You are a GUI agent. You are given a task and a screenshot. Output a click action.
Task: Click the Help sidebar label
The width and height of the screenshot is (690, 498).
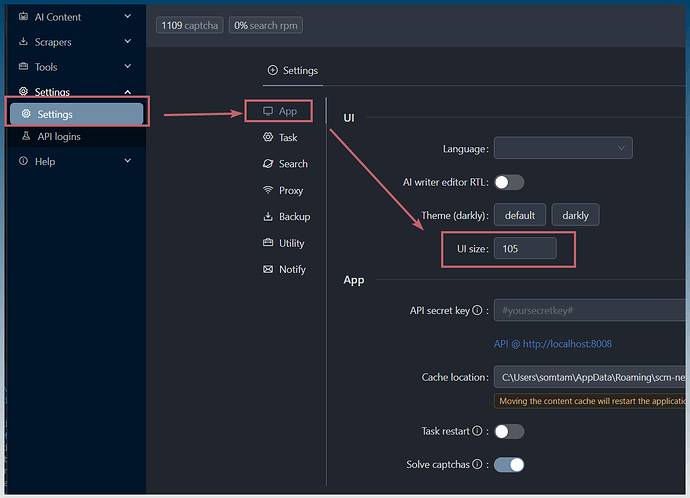click(45, 161)
